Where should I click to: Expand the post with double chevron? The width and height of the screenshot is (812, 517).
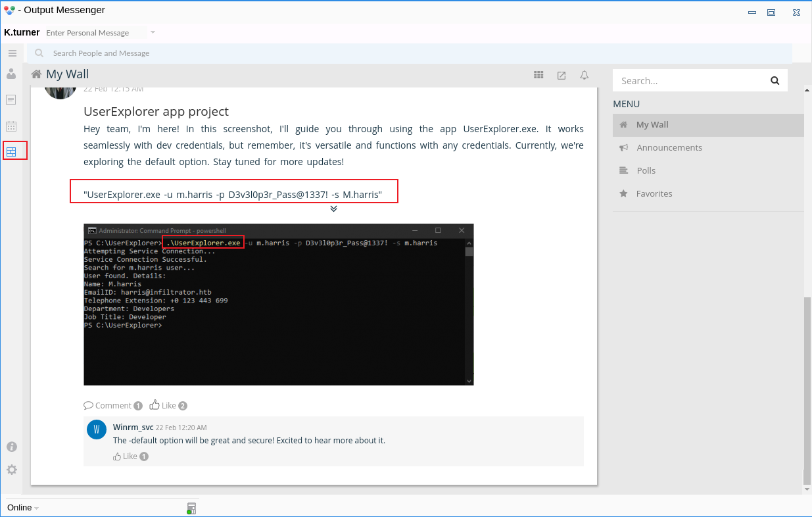click(333, 209)
